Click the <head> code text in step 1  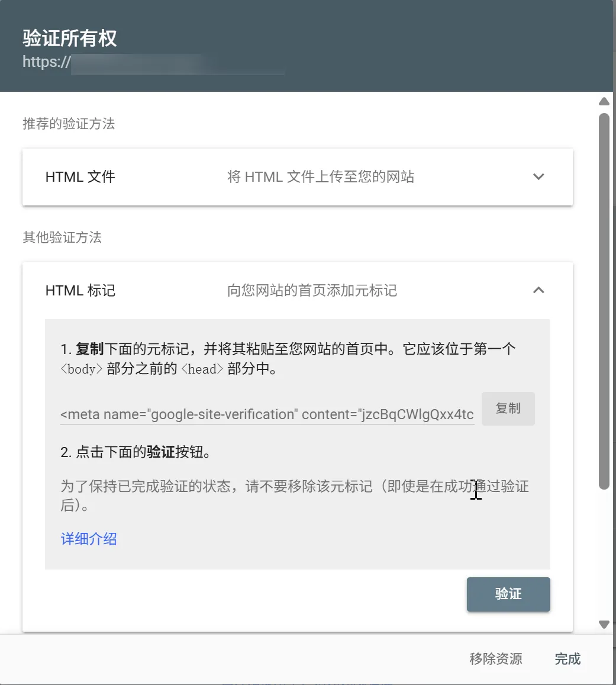tap(202, 369)
